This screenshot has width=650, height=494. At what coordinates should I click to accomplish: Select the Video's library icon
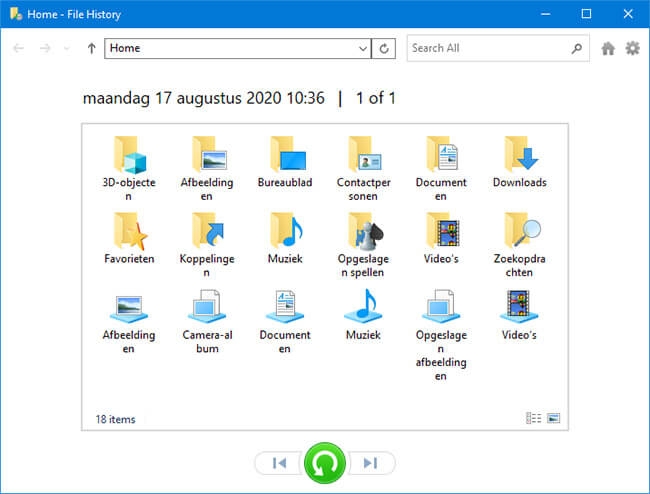coord(519,315)
